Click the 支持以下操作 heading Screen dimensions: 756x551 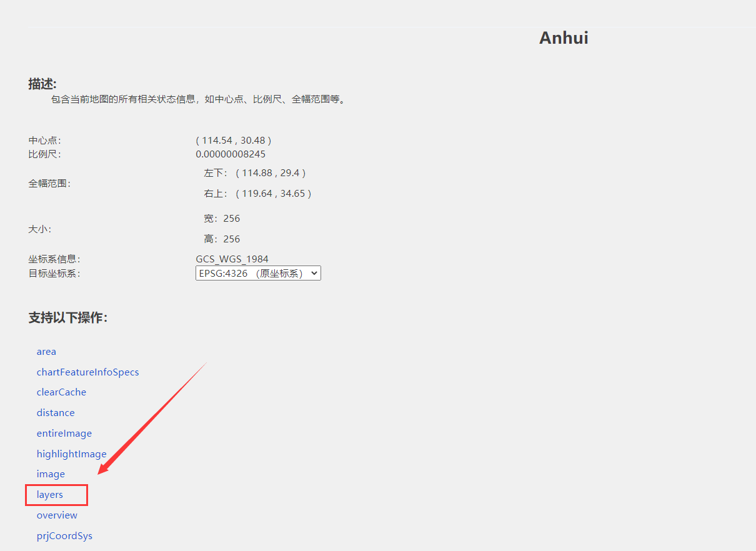pyautogui.click(x=68, y=318)
